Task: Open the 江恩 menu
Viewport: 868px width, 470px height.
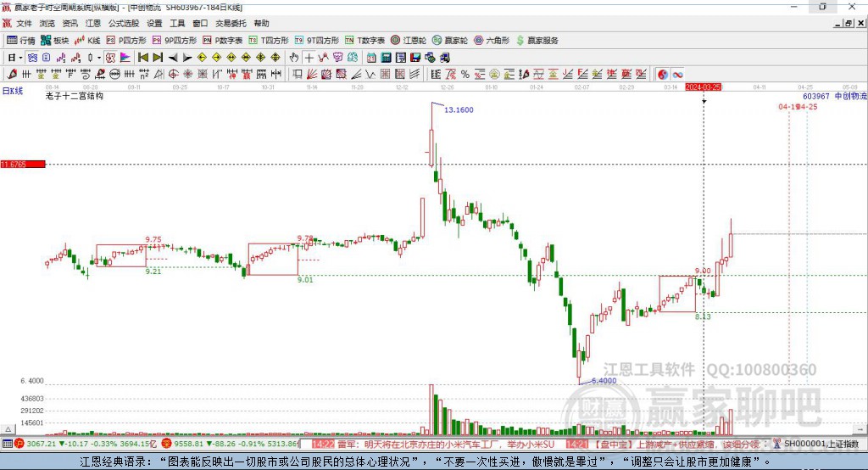Action: [93, 23]
